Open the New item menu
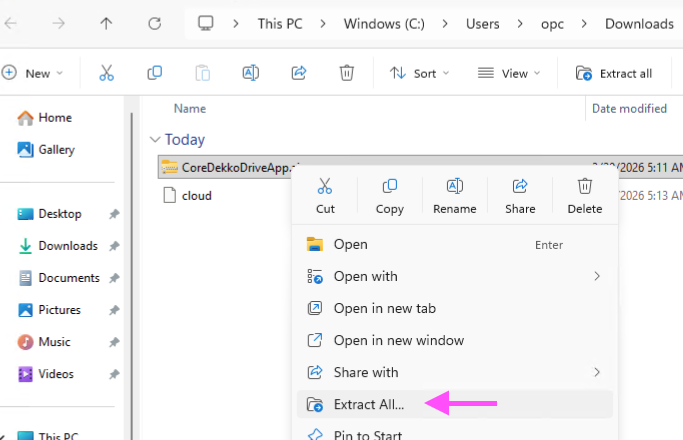 tap(33, 73)
